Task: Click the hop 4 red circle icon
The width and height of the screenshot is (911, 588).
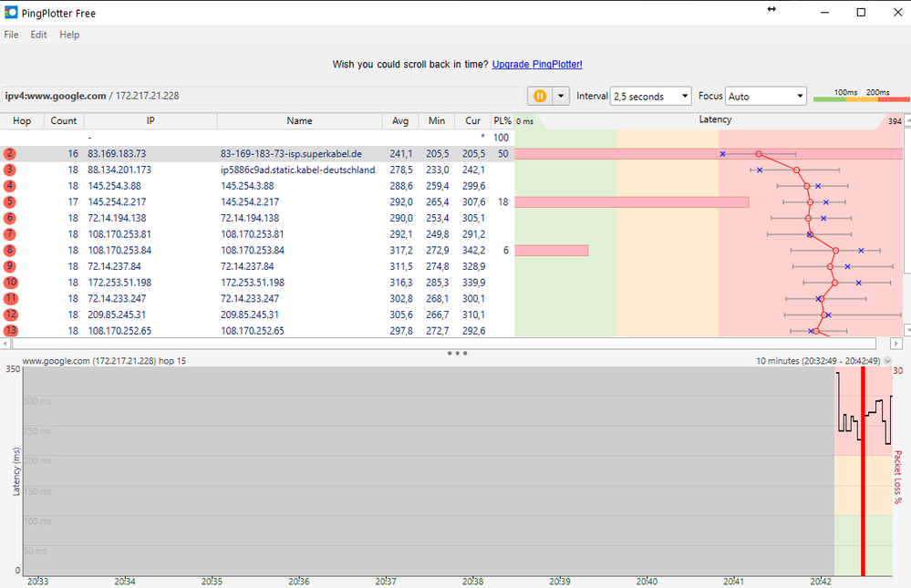Action: (x=9, y=186)
